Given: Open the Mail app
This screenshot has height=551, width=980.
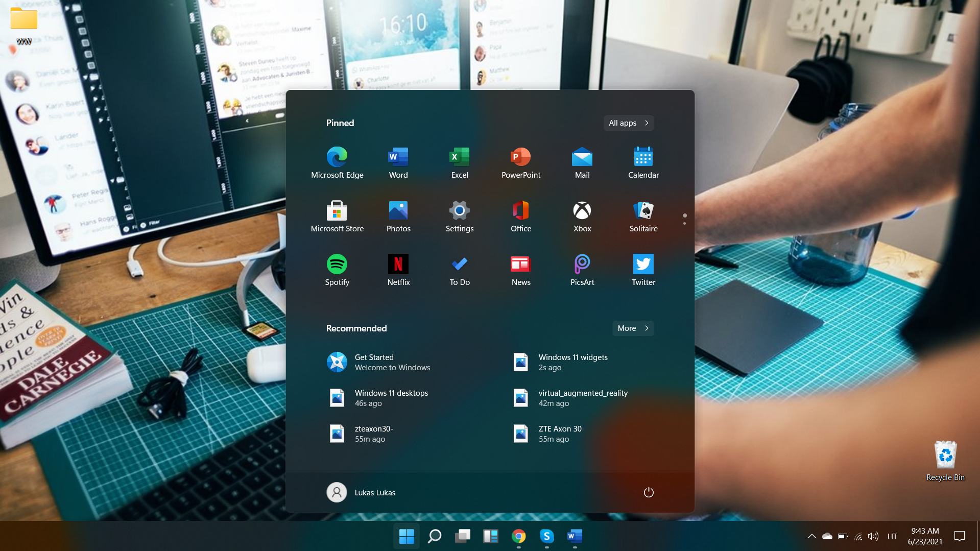Looking at the screenshot, I should pyautogui.click(x=582, y=163).
